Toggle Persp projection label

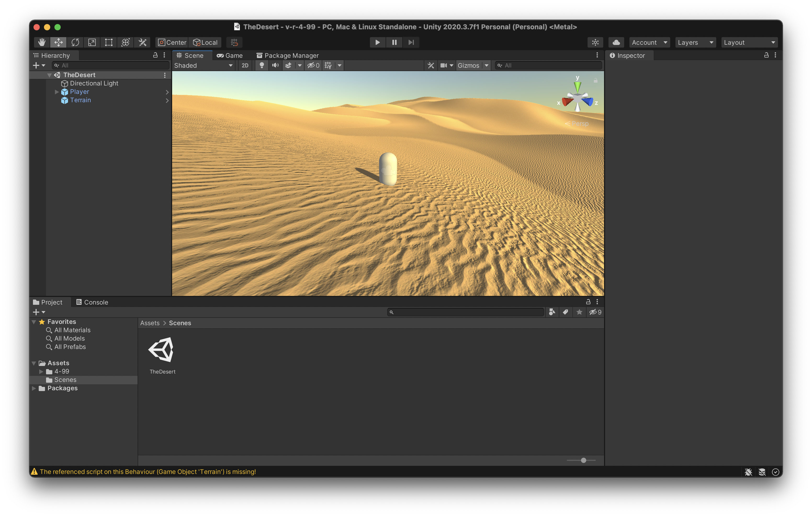click(577, 124)
